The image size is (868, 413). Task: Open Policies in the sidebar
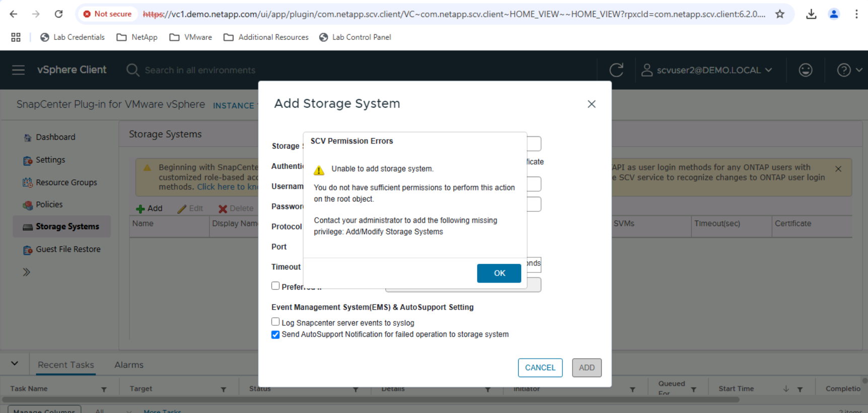click(49, 204)
